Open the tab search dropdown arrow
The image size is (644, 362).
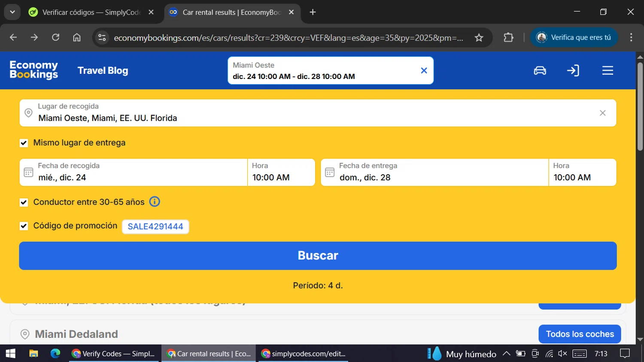[12, 12]
